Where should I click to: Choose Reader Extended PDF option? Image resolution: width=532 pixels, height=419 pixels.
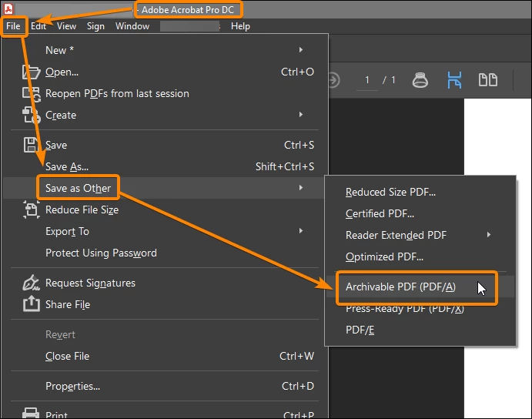[x=420, y=235]
